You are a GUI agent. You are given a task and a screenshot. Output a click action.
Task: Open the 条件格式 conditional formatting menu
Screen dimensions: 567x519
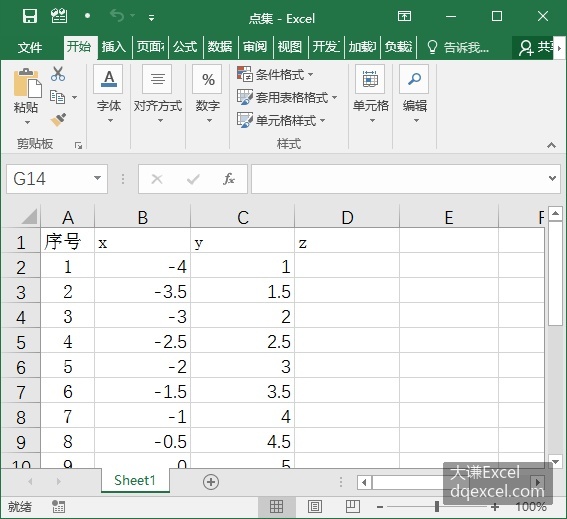[275, 75]
